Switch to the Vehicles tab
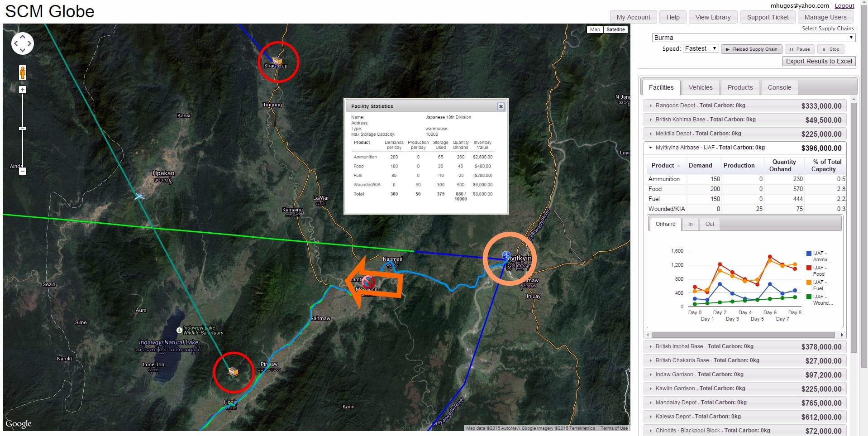Screen dimensions: 868x436 pos(701,87)
